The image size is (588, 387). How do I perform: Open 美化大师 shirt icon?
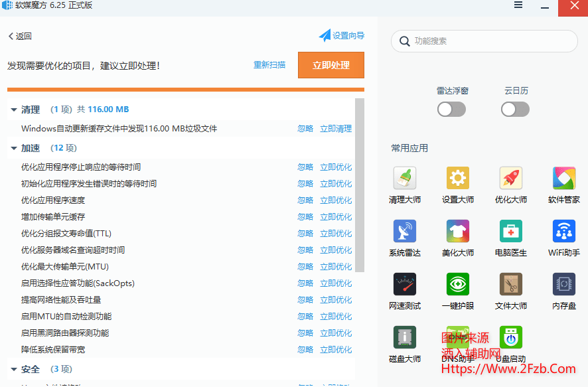point(458,232)
